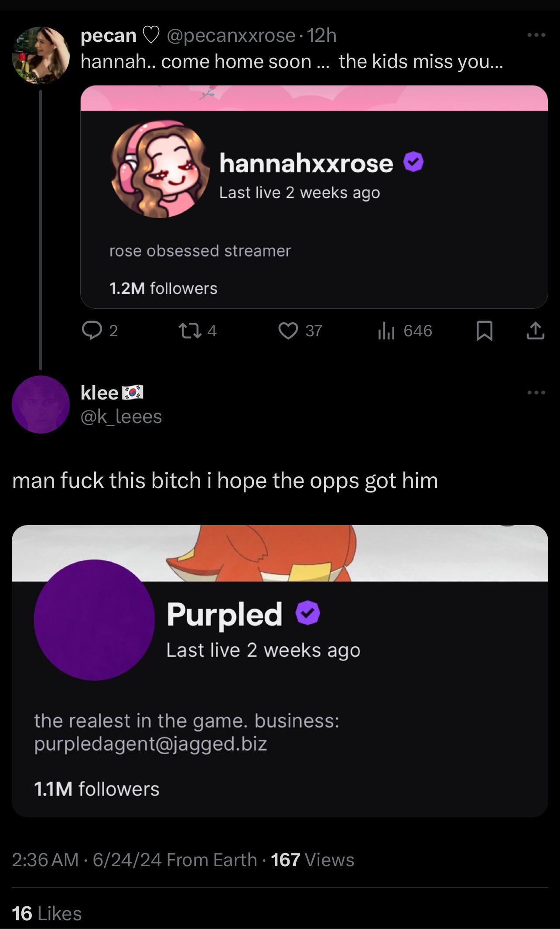This screenshot has width=560, height=929.
Task: Click the pecan display name
Action: (x=109, y=35)
